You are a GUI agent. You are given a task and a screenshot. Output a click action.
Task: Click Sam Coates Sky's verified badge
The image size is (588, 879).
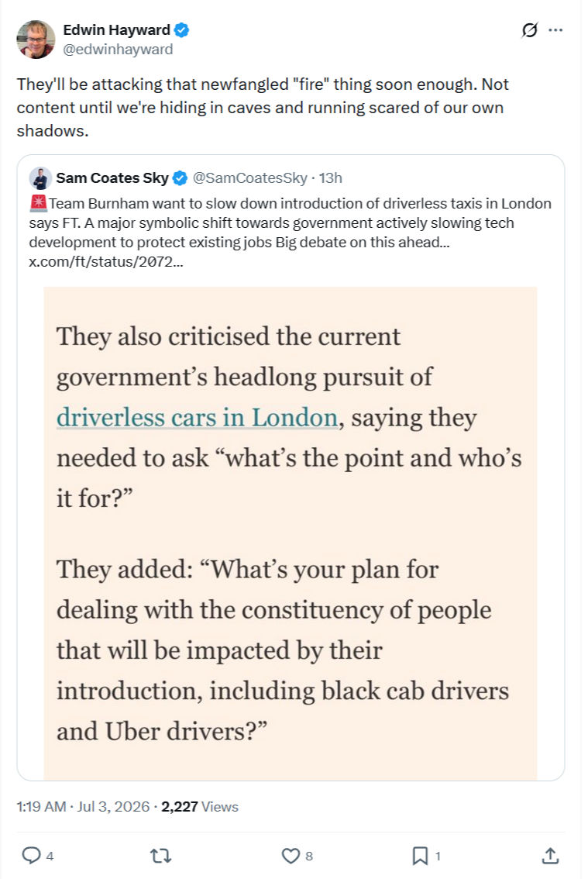[180, 178]
